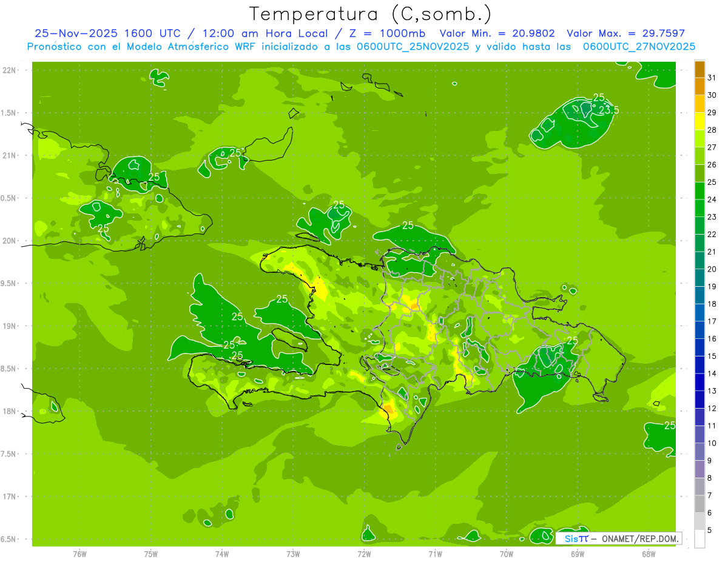Click the dark blue legend swatch between 13 and 14

tap(700, 382)
